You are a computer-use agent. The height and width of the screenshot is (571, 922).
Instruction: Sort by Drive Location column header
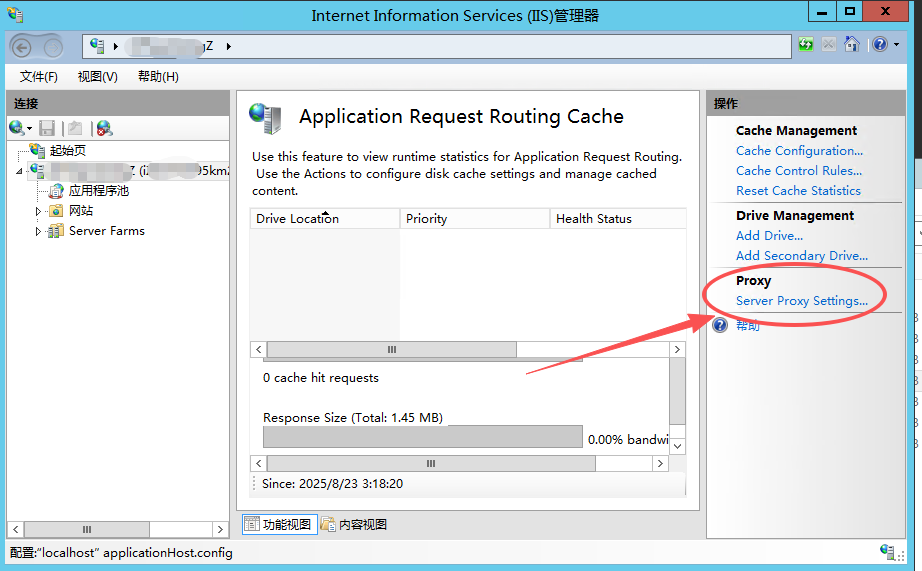(x=325, y=219)
